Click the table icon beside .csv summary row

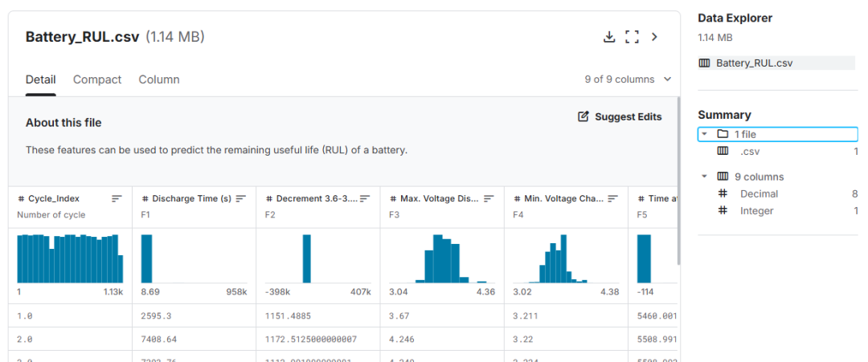click(x=723, y=152)
